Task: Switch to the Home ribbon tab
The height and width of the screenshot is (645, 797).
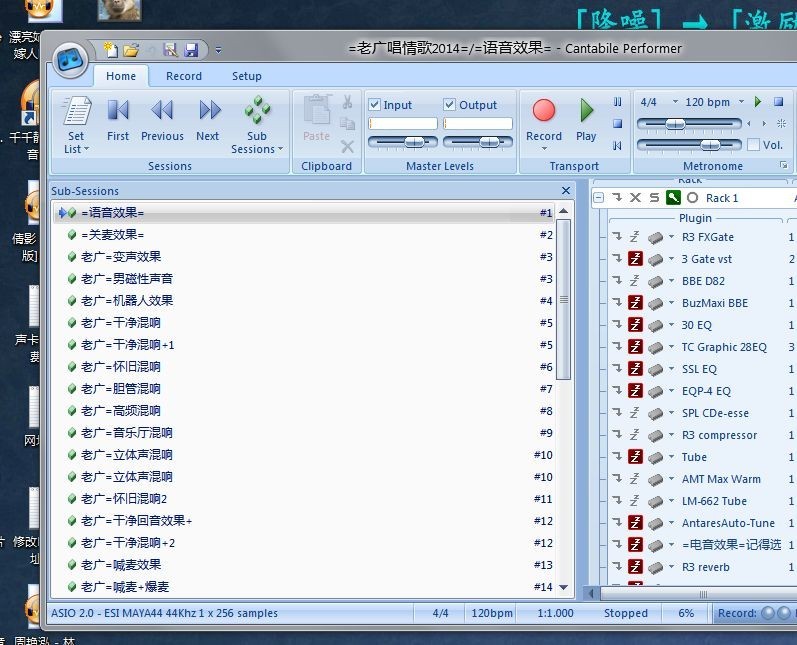Action: click(x=121, y=76)
